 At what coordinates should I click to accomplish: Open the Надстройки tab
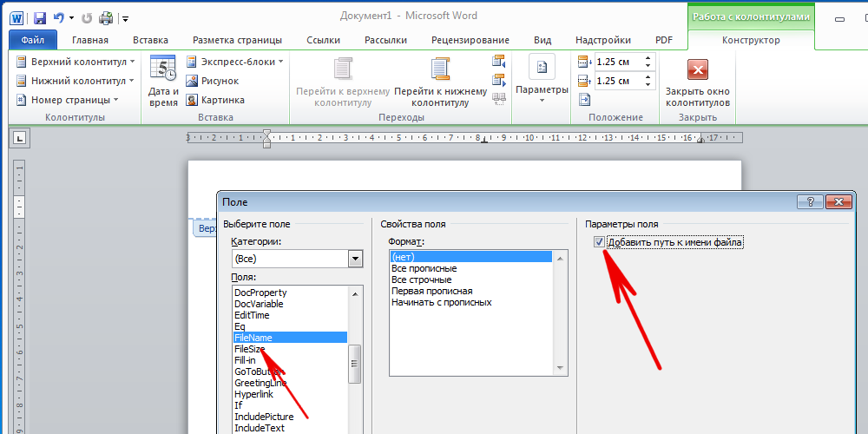(x=603, y=40)
